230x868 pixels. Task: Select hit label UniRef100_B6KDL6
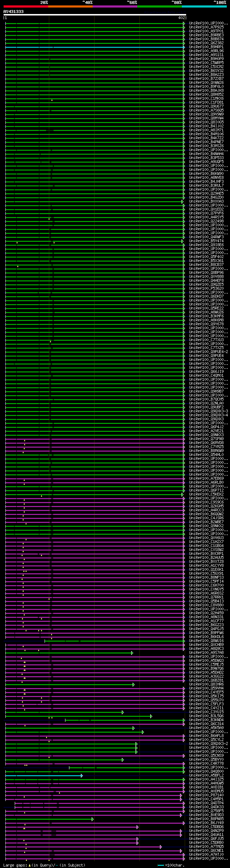[x=206, y=637]
